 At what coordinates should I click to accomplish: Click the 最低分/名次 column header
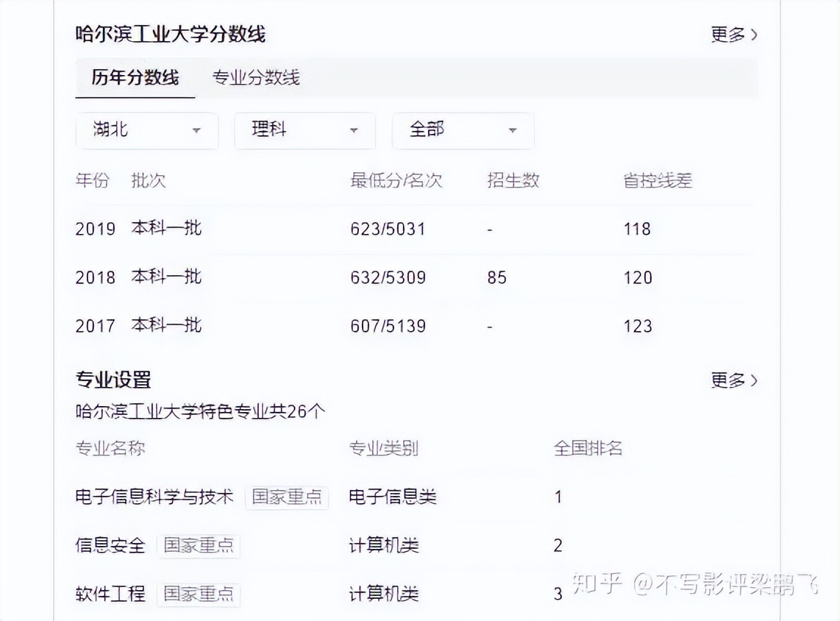tap(396, 180)
